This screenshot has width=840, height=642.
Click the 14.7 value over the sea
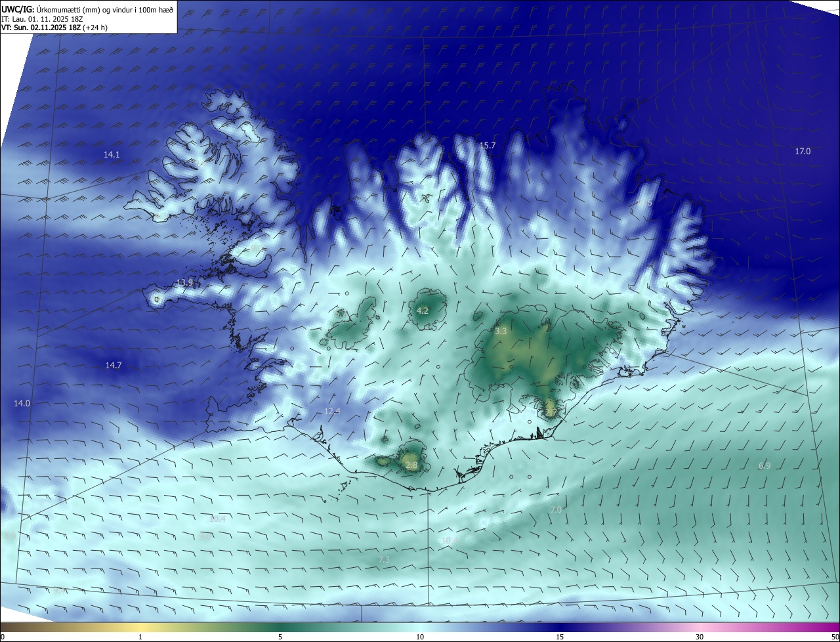[x=114, y=366]
